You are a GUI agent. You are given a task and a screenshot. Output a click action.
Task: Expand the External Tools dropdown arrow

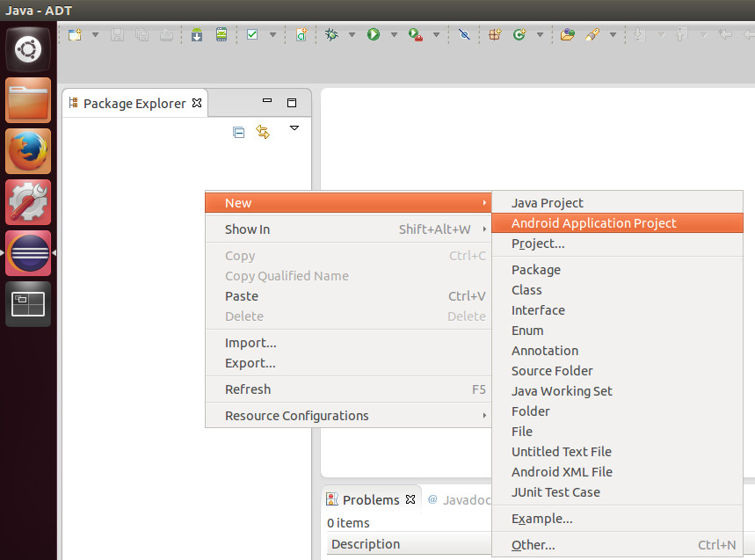point(436,34)
